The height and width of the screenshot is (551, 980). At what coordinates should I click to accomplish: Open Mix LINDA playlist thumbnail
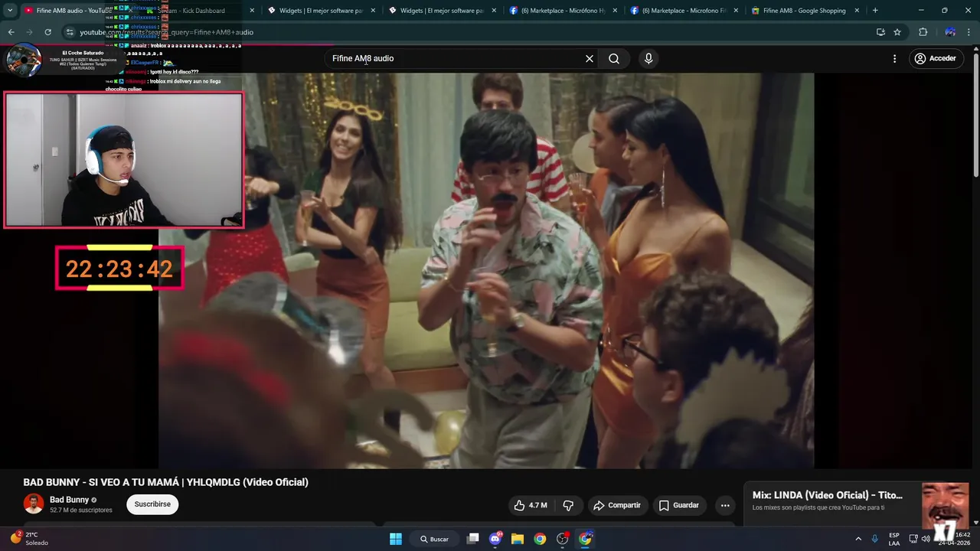[945, 505]
